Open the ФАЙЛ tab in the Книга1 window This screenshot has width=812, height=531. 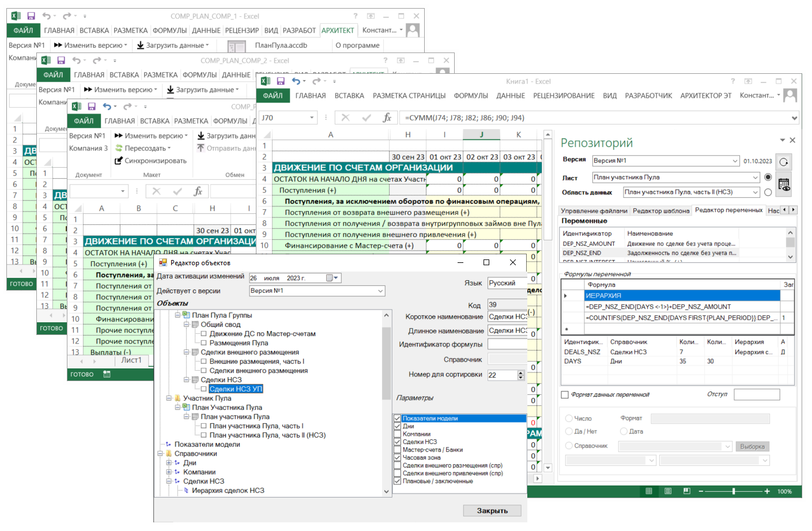(x=273, y=96)
